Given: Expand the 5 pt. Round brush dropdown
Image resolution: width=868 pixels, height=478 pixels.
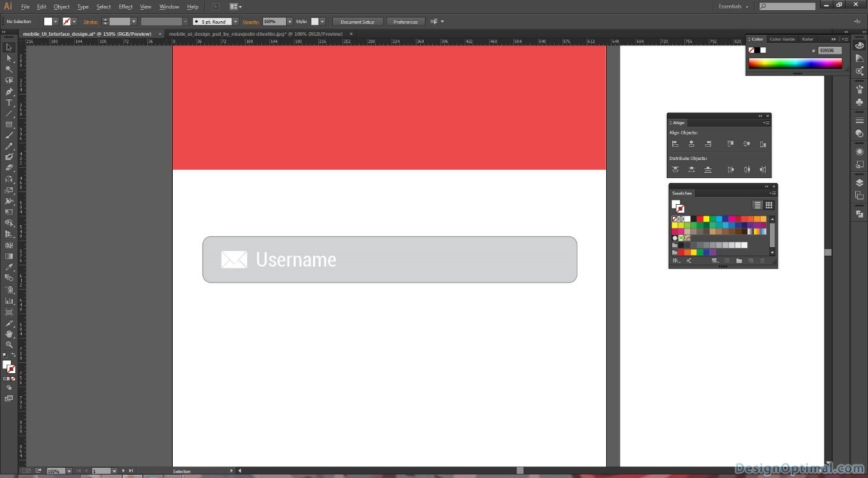Looking at the screenshot, I should point(235,21).
